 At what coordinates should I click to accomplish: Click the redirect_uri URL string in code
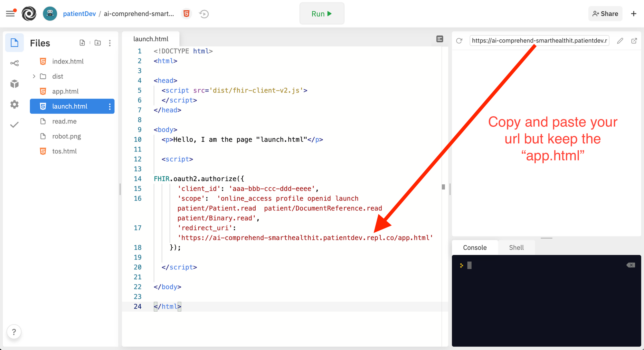tap(305, 238)
